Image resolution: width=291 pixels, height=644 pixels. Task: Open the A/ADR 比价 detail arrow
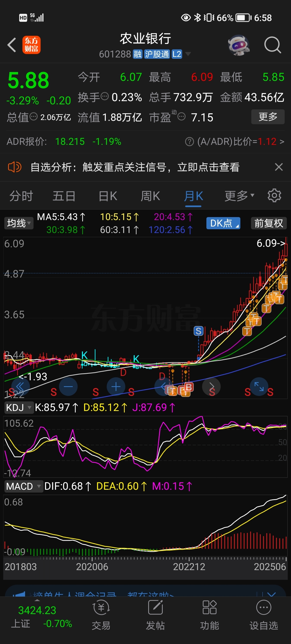tap(282, 142)
